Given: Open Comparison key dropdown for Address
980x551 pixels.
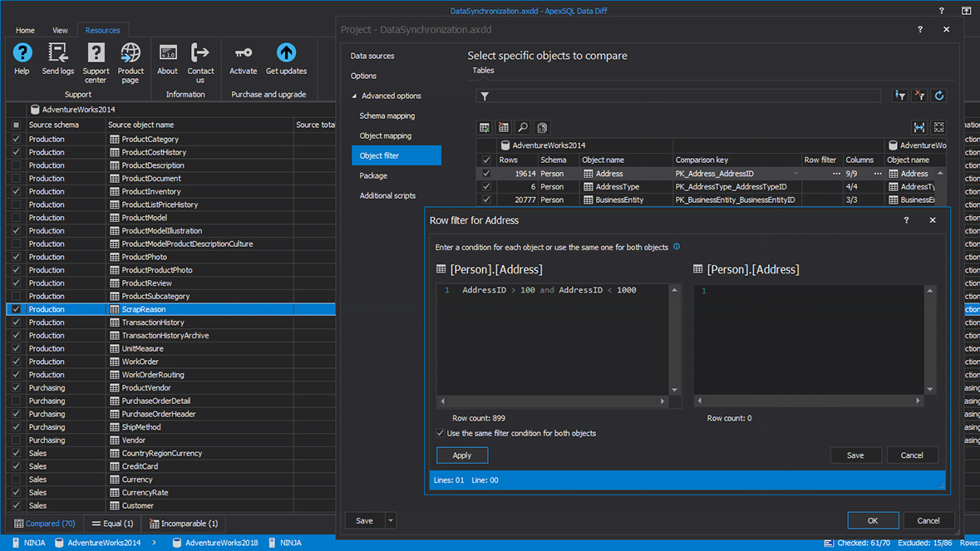Looking at the screenshot, I should tap(795, 174).
